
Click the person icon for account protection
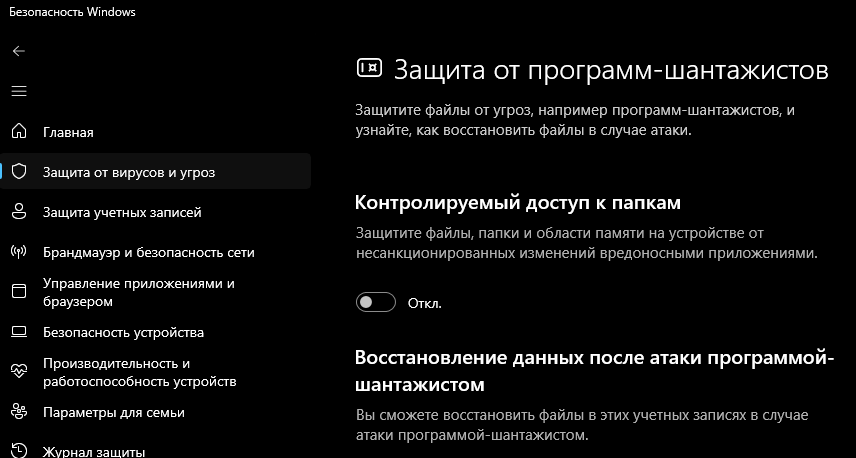tap(19, 212)
